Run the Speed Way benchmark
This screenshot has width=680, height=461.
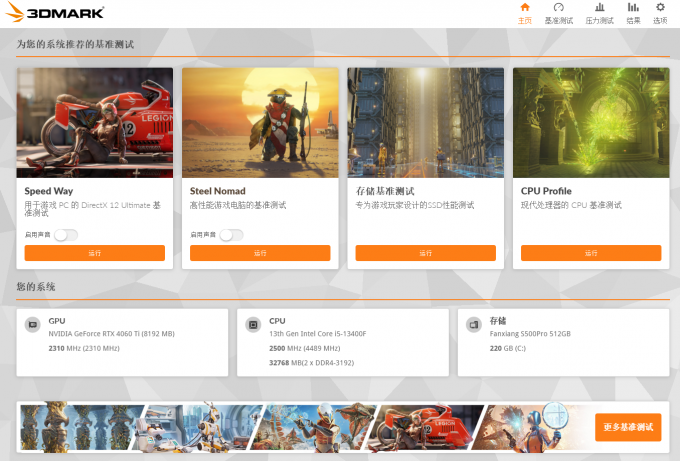[95, 253]
